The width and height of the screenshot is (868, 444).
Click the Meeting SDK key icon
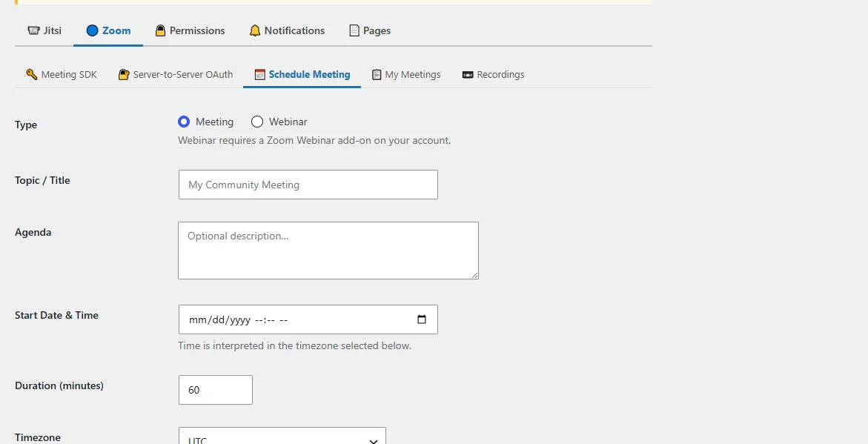pyautogui.click(x=32, y=74)
